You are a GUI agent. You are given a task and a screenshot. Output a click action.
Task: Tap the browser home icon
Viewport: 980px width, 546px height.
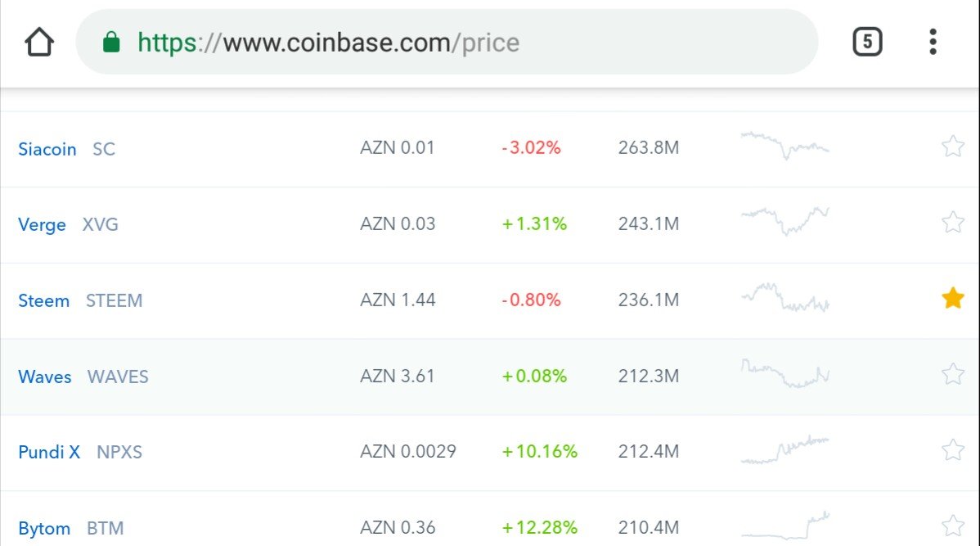(x=39, y=42)
